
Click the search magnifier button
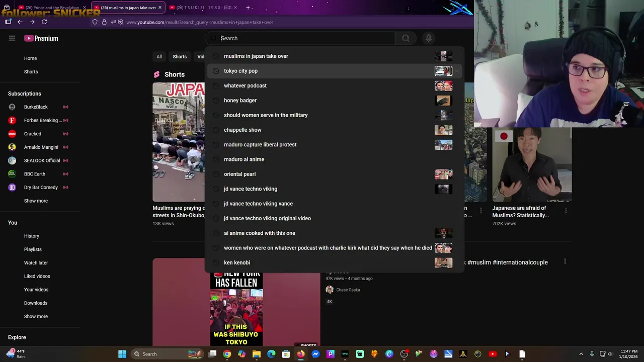(406, 38)
